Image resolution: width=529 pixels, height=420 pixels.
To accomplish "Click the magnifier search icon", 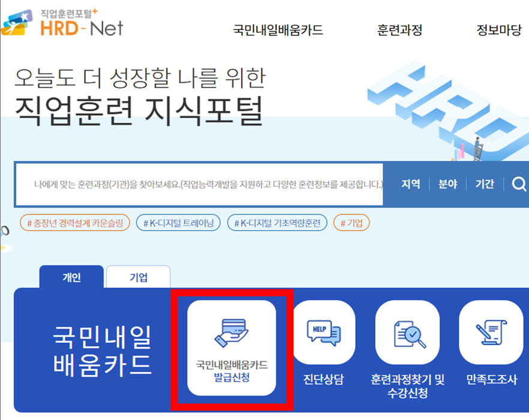I will (x=519, y=184).
